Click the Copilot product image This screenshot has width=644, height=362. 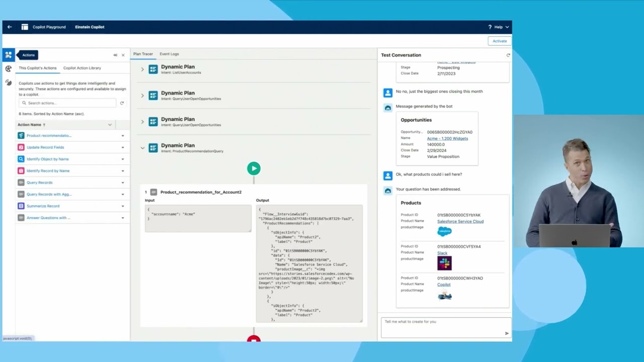[x=444, y=295]
